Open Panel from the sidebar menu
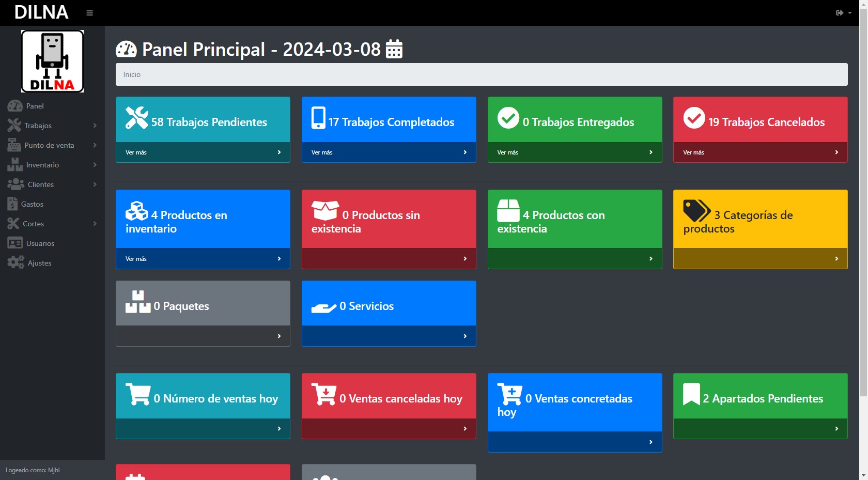The height and width of the screenshot is (480, 868). 35,106
